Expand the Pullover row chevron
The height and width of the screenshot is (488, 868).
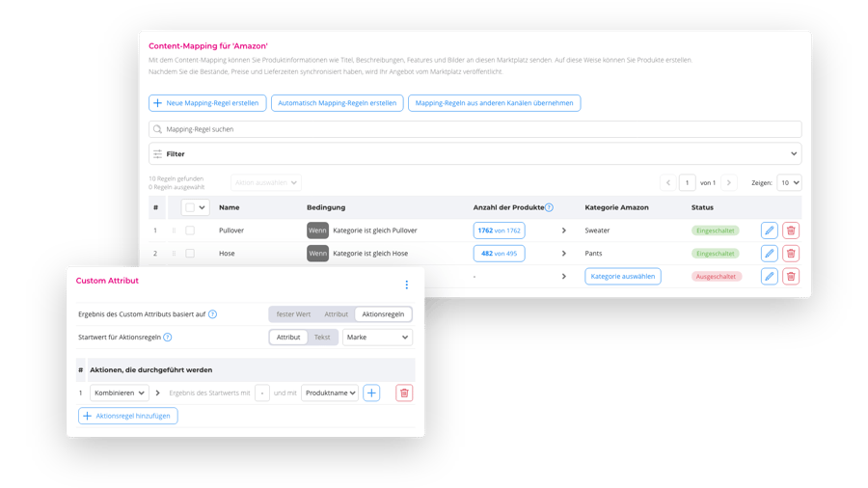click(563, 230)
